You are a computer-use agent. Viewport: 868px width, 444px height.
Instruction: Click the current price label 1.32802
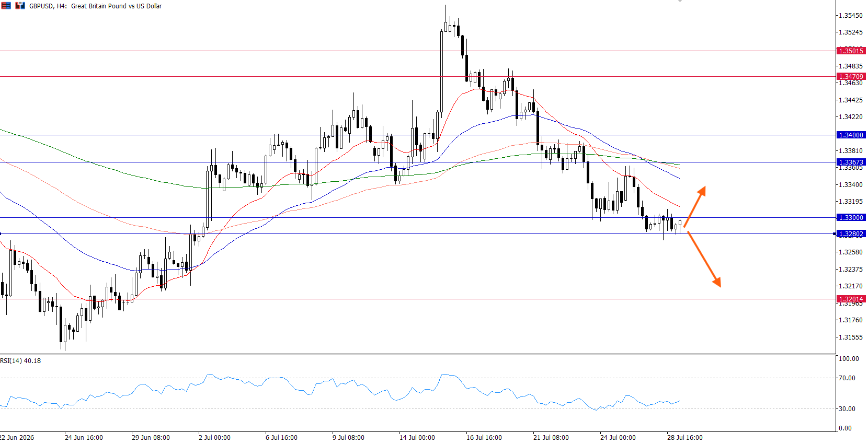[851, 233]
